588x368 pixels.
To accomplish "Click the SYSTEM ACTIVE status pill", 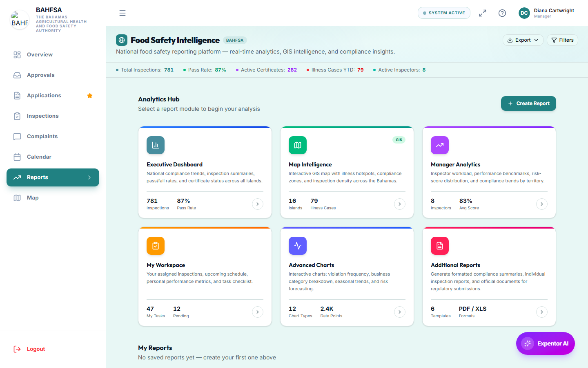I will click(x=444, y=13).
